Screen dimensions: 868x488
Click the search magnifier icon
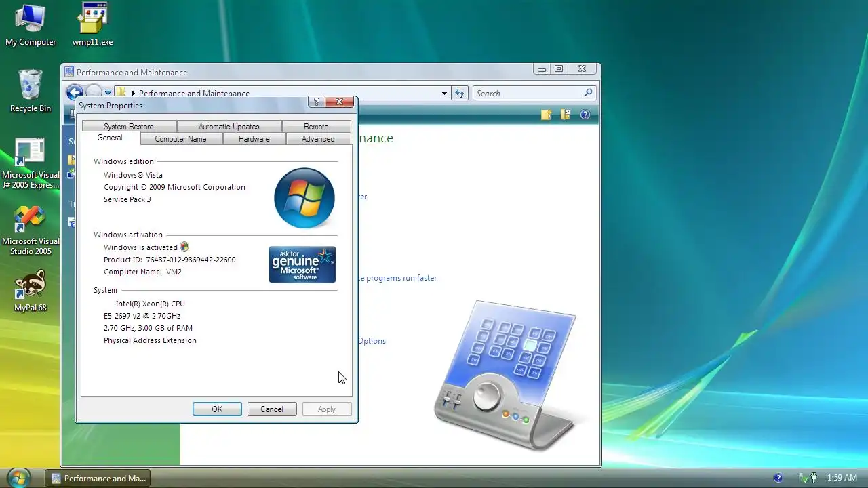tap(588, 93)
